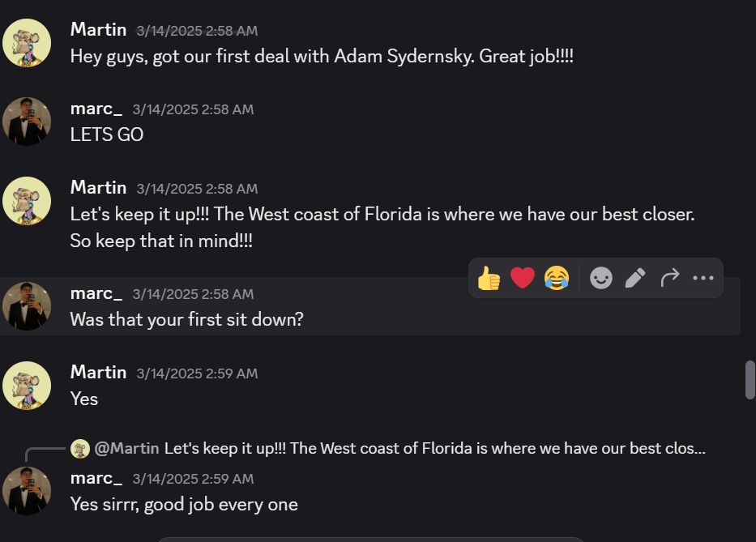The width and height of the screenshot is (756, 542).
Task: Click username marc_ above "LETS GO"
Action: tap(96, 109)
